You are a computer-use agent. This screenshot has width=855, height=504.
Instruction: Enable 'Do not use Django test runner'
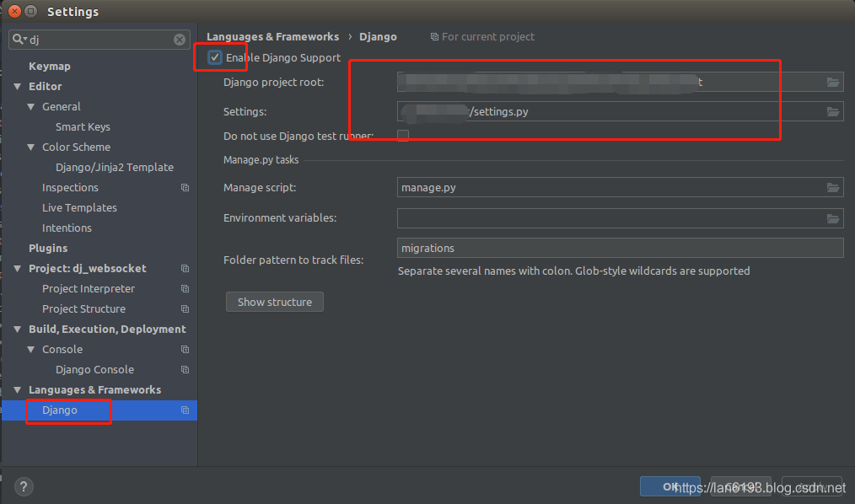(402, 134)
